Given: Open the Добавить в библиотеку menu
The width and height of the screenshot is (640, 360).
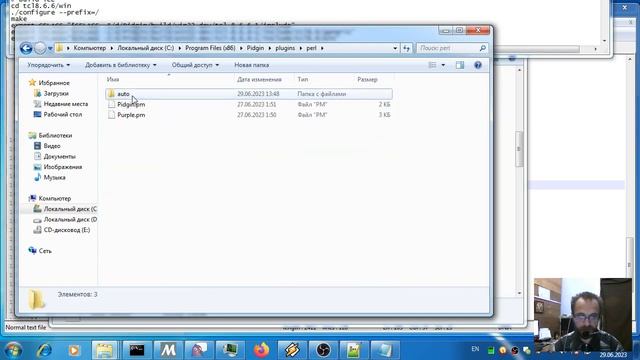Looking at the screenshot, I should (120, 65).
